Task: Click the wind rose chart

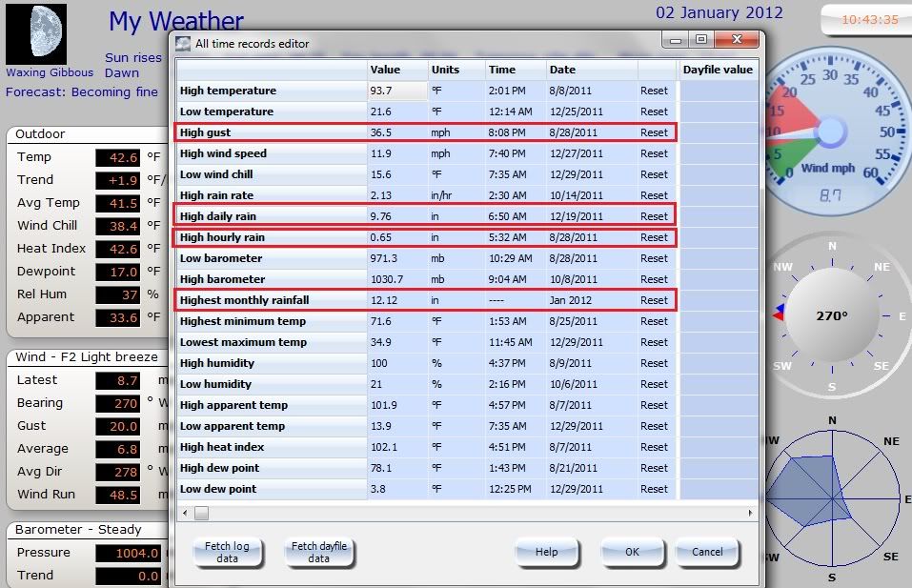Action: (831, 497)
